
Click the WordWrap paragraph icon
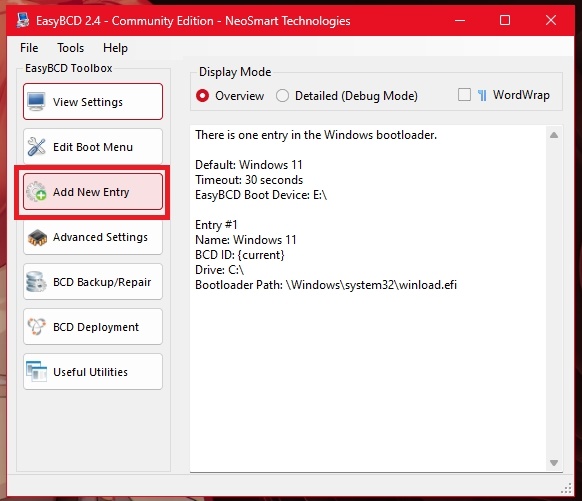tap(482, 95)
